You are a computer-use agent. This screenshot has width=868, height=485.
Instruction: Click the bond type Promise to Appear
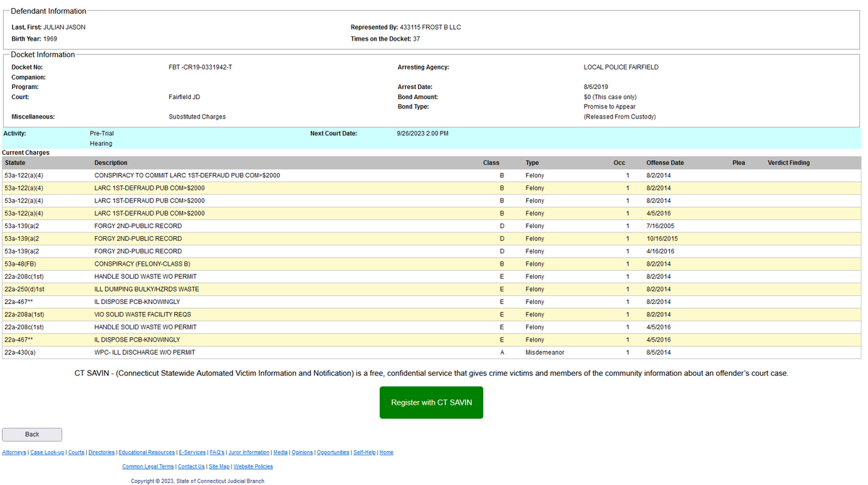tap(610, 106)
